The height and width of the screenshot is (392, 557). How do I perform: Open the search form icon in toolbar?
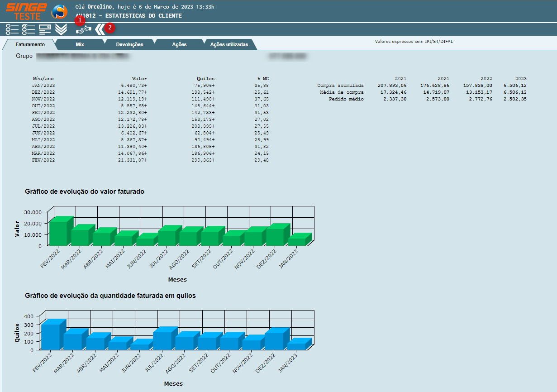[45, 29]
